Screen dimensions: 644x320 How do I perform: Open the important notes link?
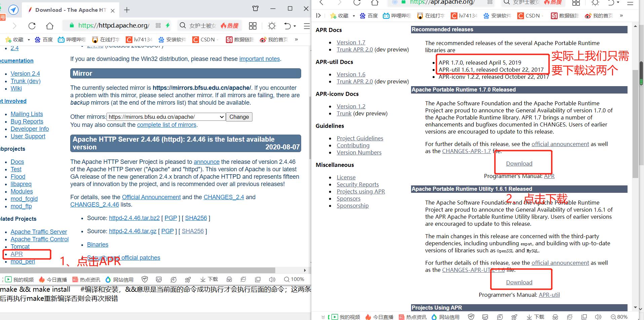pyautogui.click(x=259, y=59)
